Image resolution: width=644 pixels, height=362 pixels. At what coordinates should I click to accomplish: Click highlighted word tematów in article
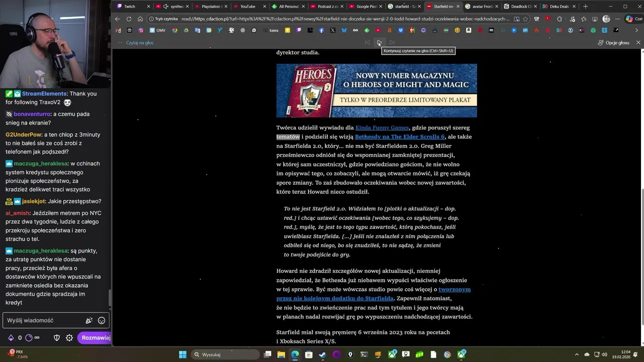[288, 137]
